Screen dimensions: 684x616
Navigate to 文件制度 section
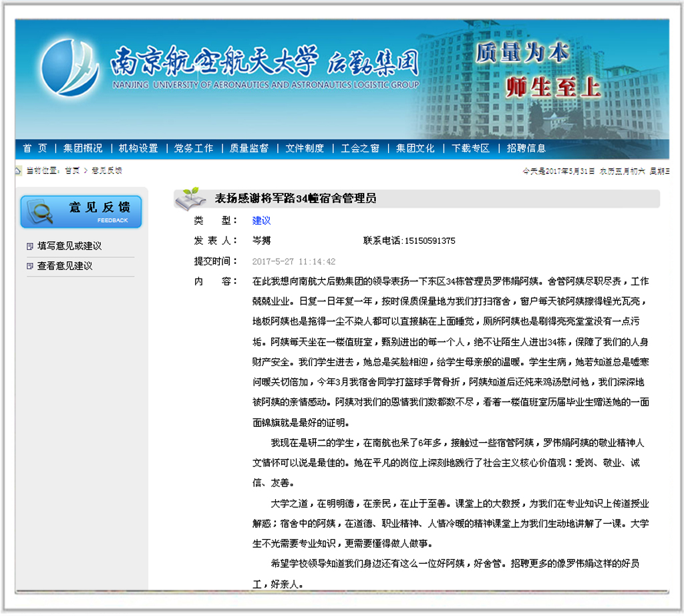(x=305, y=148)
